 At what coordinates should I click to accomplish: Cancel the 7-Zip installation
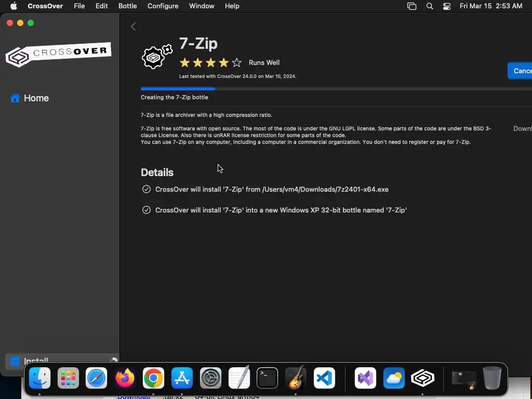[520, 71]
